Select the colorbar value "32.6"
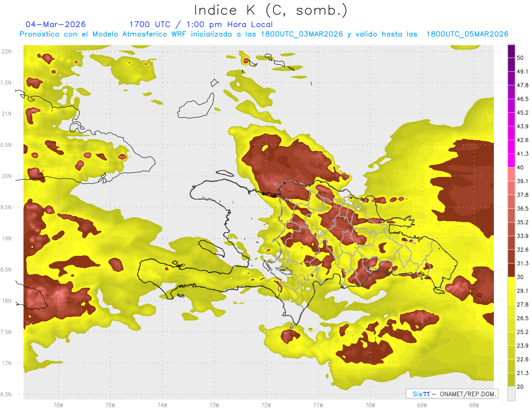This screenshot has width=532, height=411. (523, 250)
